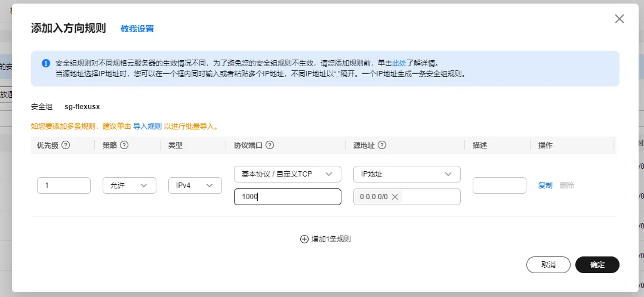This screenshot has height=297, width=644.
Task: Expand the 基本协议 / 自定义TCP dropdown
Action: (287, 174)
